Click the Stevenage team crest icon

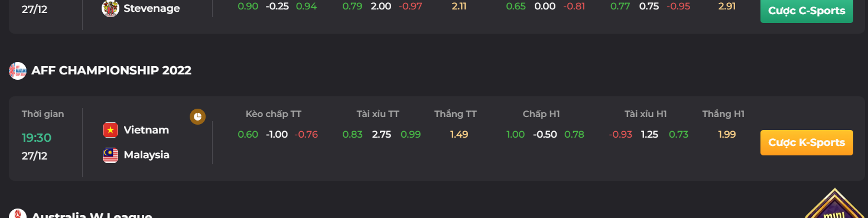click(x=110, y=8)
